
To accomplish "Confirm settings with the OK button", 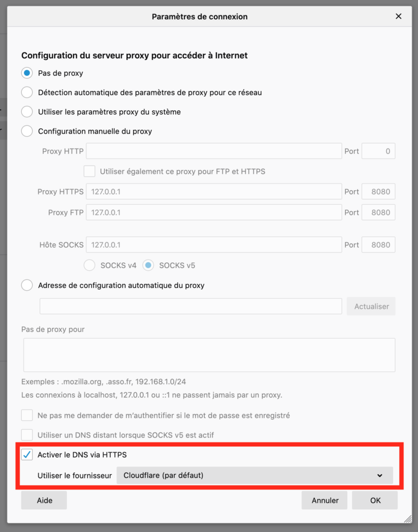I will [375, 500].
